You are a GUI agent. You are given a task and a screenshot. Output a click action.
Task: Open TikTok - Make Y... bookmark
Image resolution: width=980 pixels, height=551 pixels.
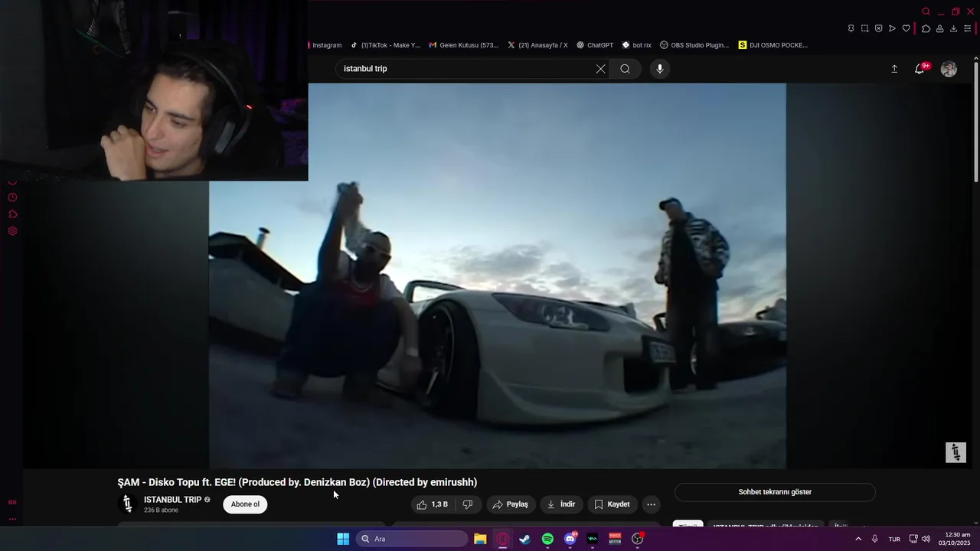click(x=385, y=45)
